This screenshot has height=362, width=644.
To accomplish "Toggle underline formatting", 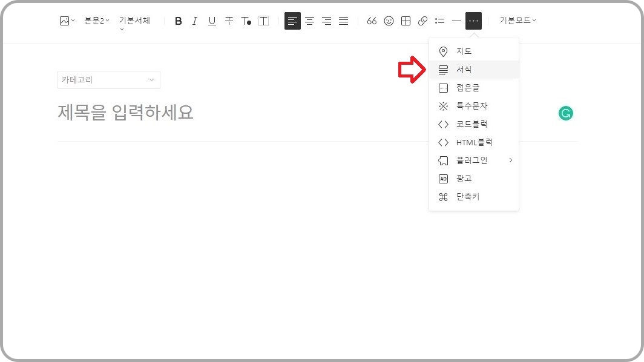I will (x=211, y=21).
